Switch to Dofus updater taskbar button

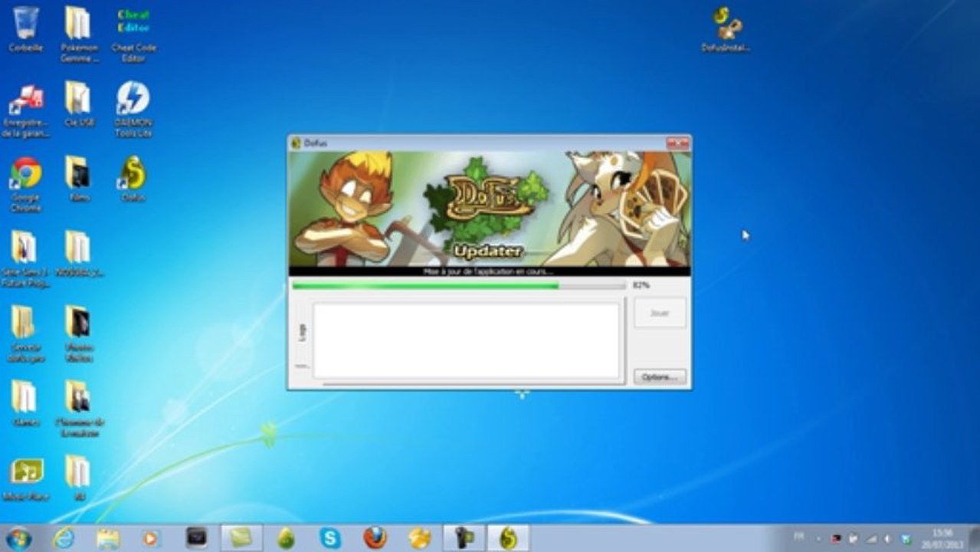(x=508, y=538)
